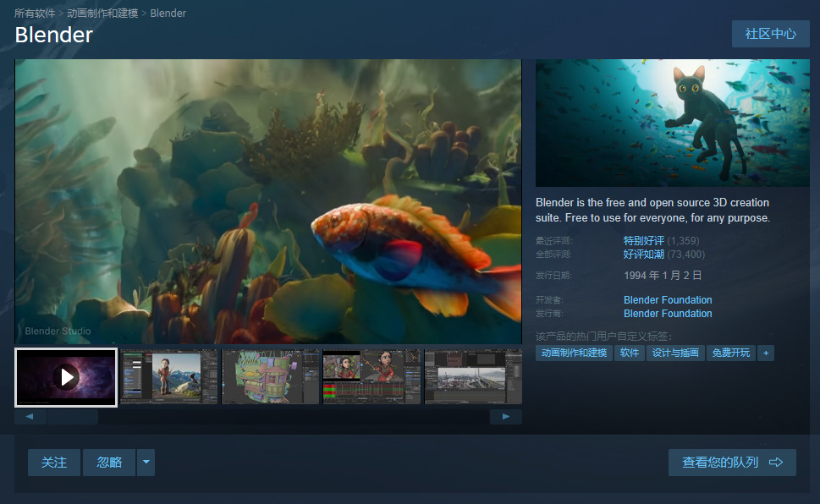Click the 发行商 label
The image size is (820, 504).
pyautogui.click(x=549, y=314)
